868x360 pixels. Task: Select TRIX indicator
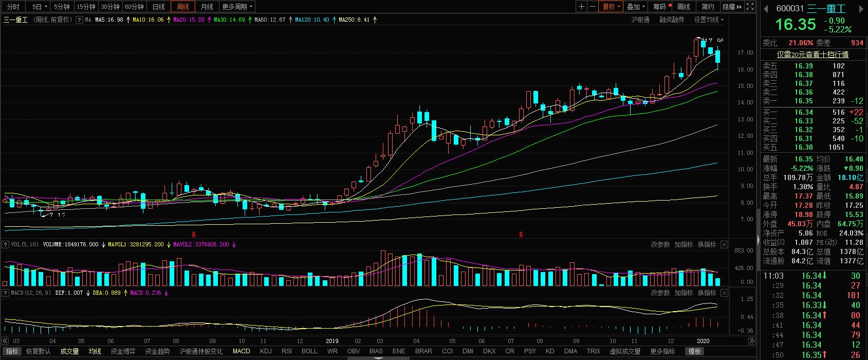click(x=594, y=351)
